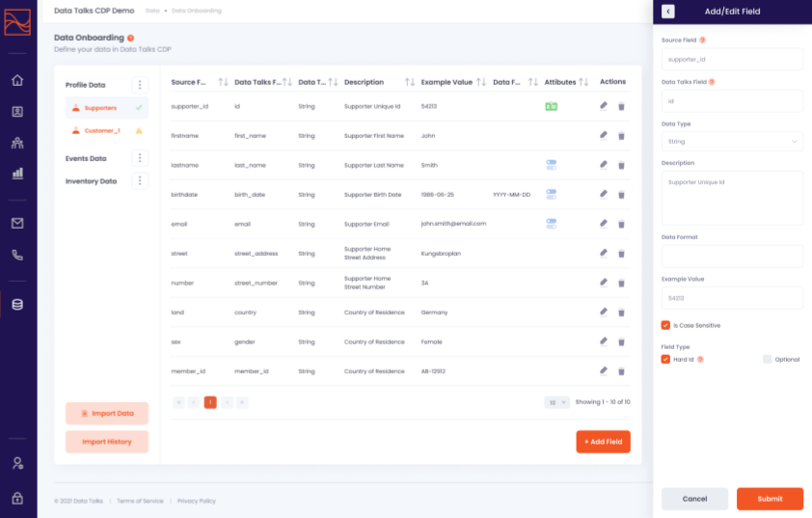Delete the firstname row

pyautogui.click(x=621, y=136)
